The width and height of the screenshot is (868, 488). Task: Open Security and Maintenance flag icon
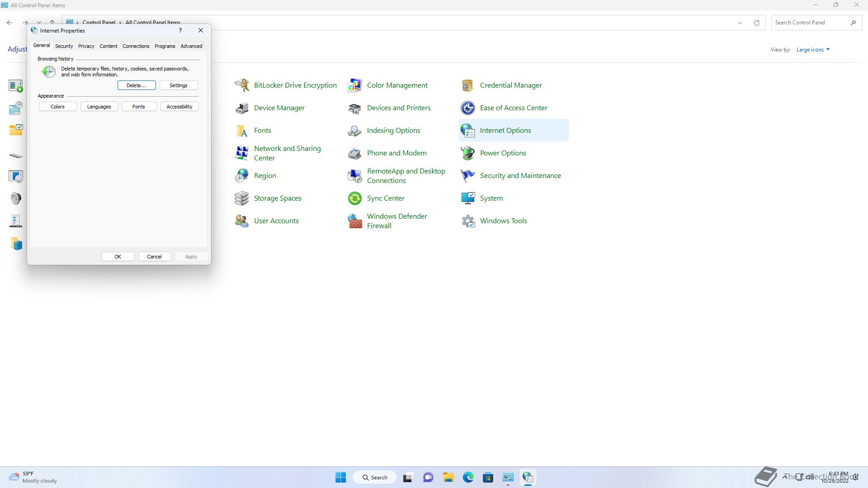(x=468, y=175)
